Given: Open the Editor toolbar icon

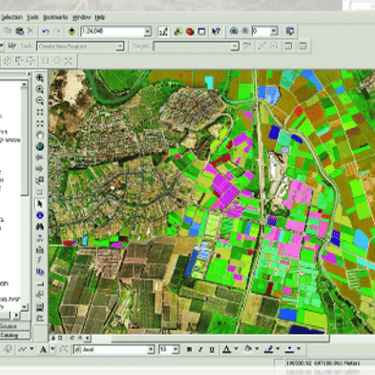Looking at the screenshot, I should coord(163,32).
